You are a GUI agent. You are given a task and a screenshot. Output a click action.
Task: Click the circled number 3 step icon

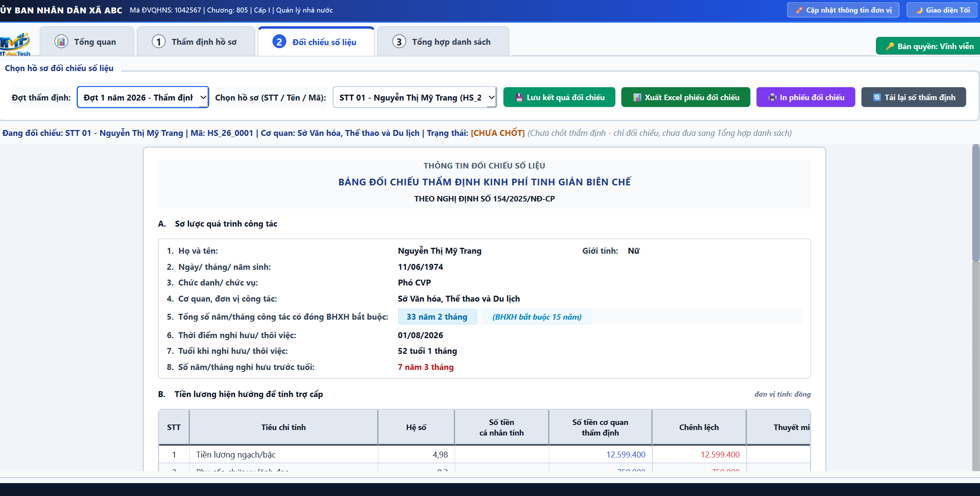[399, 42]
